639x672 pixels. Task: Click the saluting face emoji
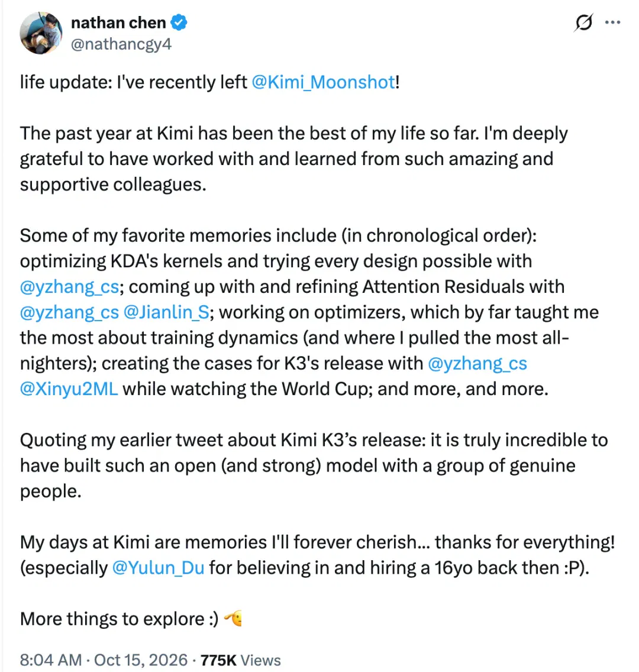click(233, 618)
